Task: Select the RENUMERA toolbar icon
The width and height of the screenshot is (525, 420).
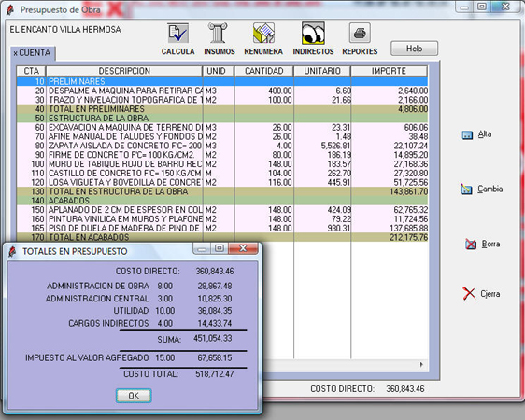Action: coord(263,33)
